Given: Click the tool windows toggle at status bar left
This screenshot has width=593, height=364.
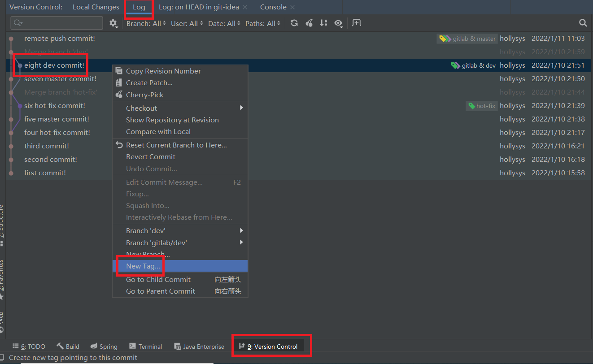Looking at the screenshot, I should [x=3, y=358].
